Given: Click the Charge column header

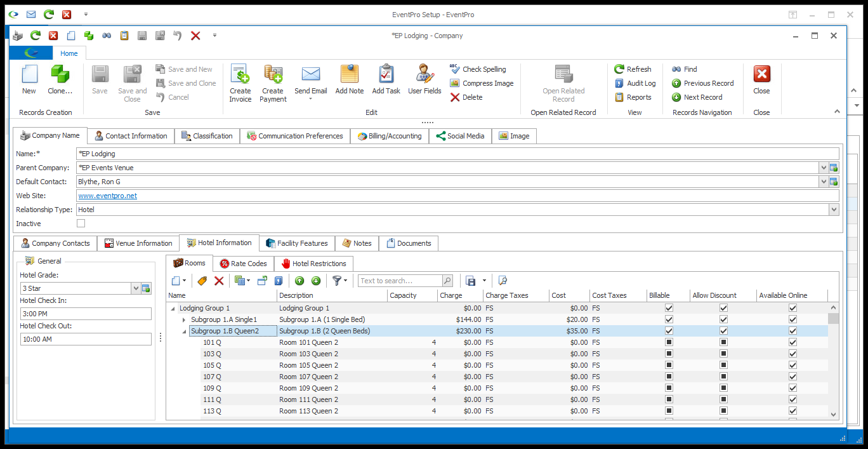Looking at the screenshot, I should pos(459,295).
